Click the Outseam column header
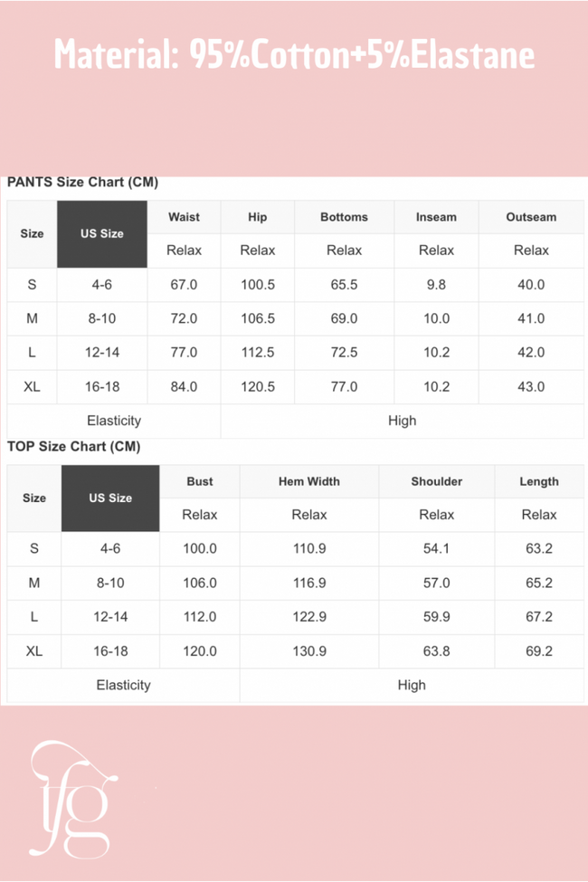 (531, 217)
